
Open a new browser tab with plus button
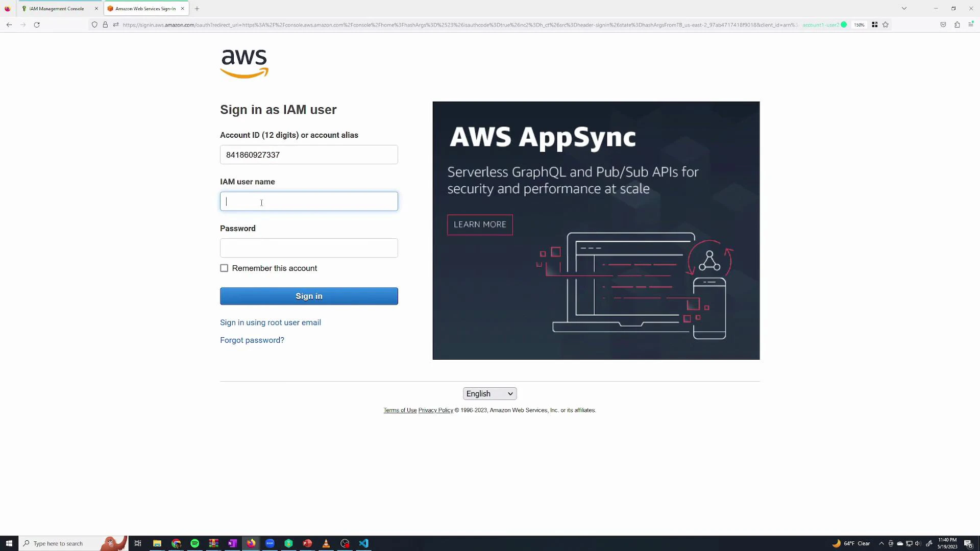197,8
